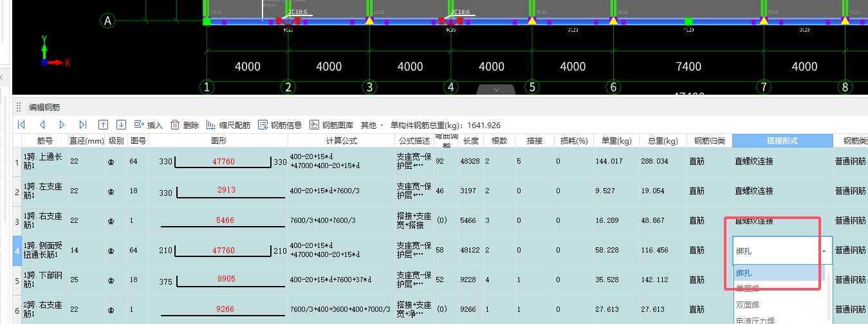Click total weight cell 19.054
The height and width of the screenshot is (324, 868).
click(x=663, y=191)
